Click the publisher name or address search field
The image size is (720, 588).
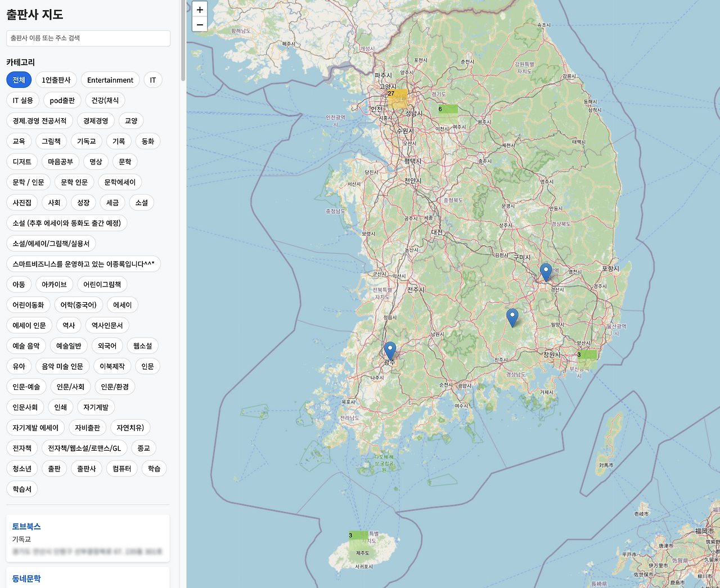(88, 38)
